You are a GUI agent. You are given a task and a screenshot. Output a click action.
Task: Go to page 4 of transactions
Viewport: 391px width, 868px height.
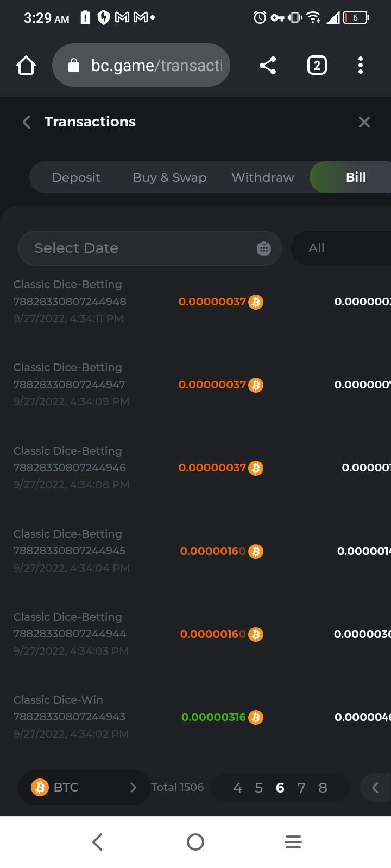[237, 788]
